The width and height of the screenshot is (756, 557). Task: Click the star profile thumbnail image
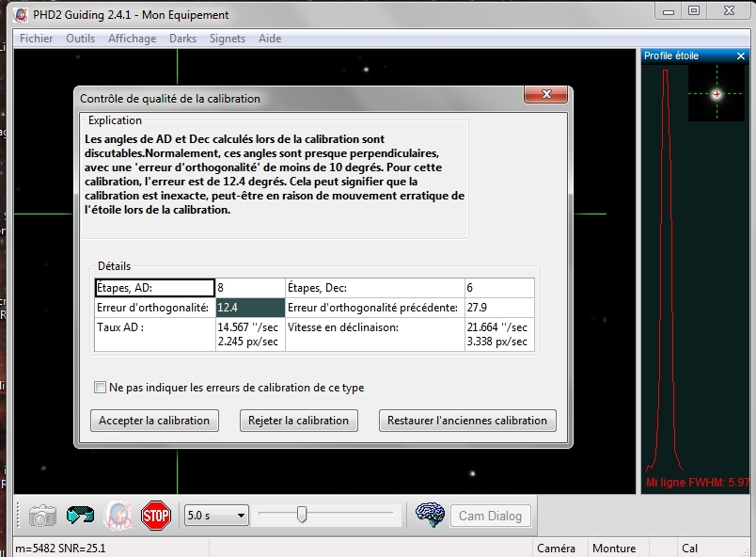[716, 94]
